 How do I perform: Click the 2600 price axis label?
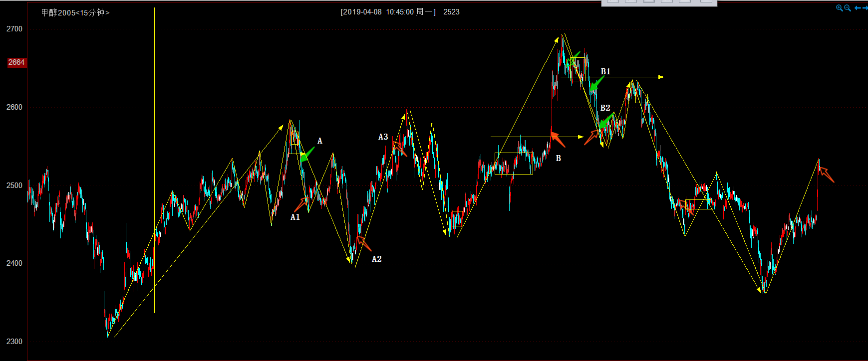(14, 107)
